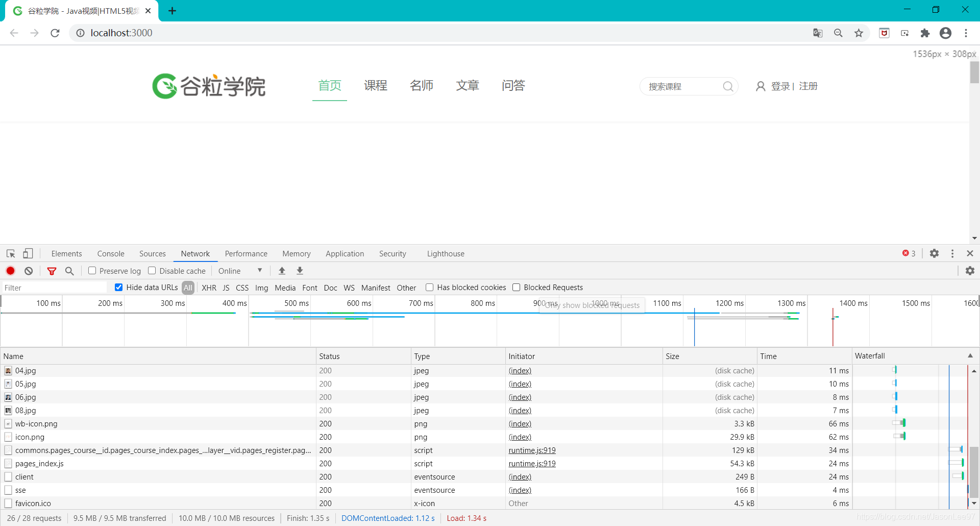The width and height of the screenshot is (980, 526).
Task: Open DevTools more options dots
Action: point(952,253)
